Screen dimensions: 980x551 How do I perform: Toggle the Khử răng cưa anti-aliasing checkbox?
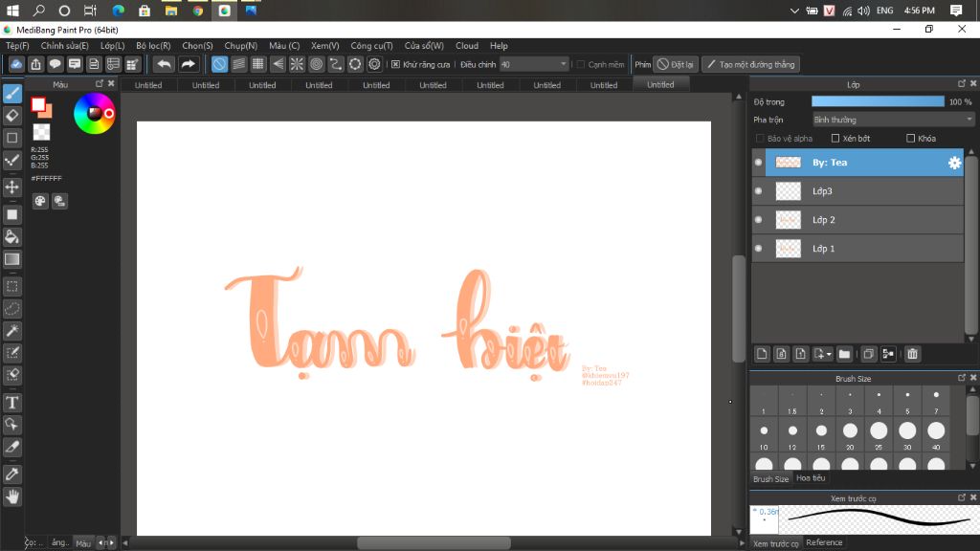(395, 64)
